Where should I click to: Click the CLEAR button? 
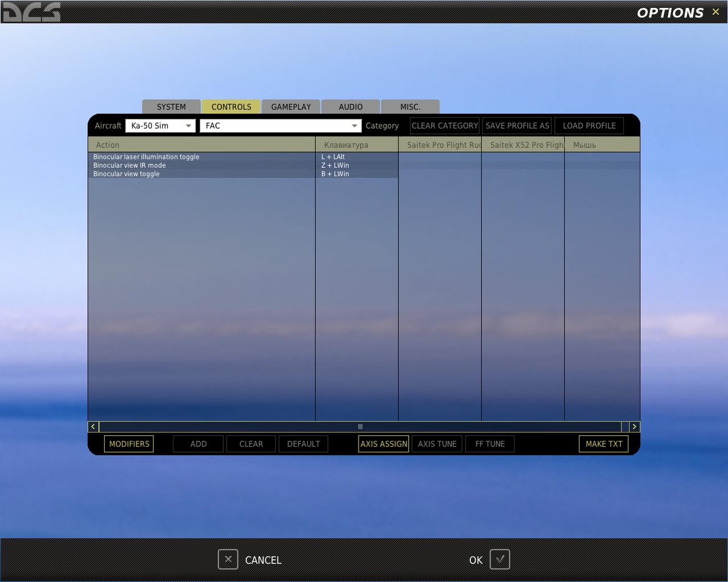coord(251,444)
